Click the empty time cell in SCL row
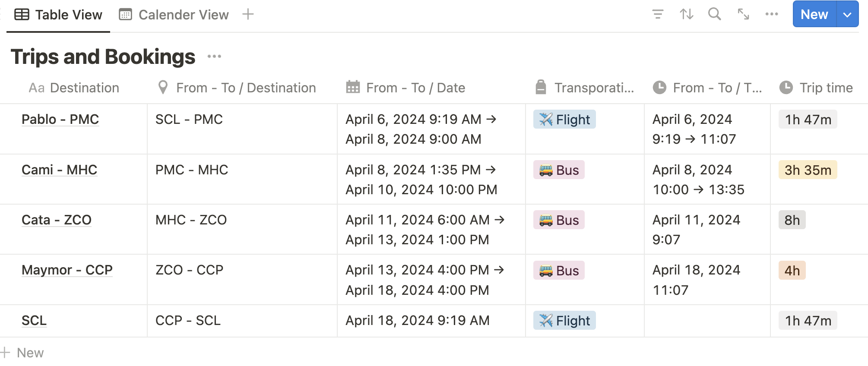 [706, 321]
